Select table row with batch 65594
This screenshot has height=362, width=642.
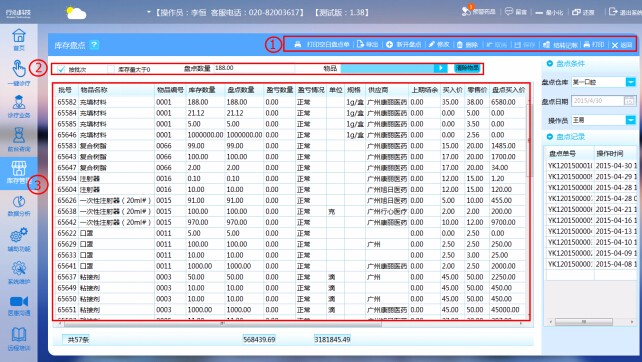(x=290, y=179)
